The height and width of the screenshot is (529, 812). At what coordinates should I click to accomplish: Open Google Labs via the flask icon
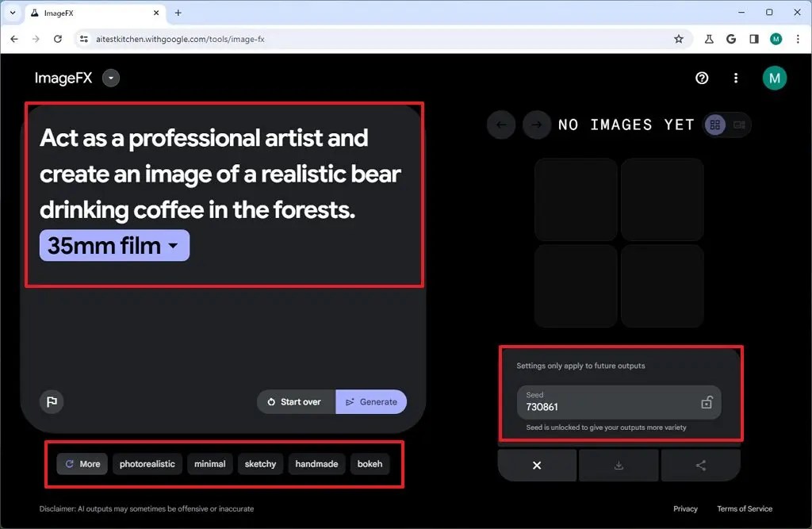pos(709,38)
